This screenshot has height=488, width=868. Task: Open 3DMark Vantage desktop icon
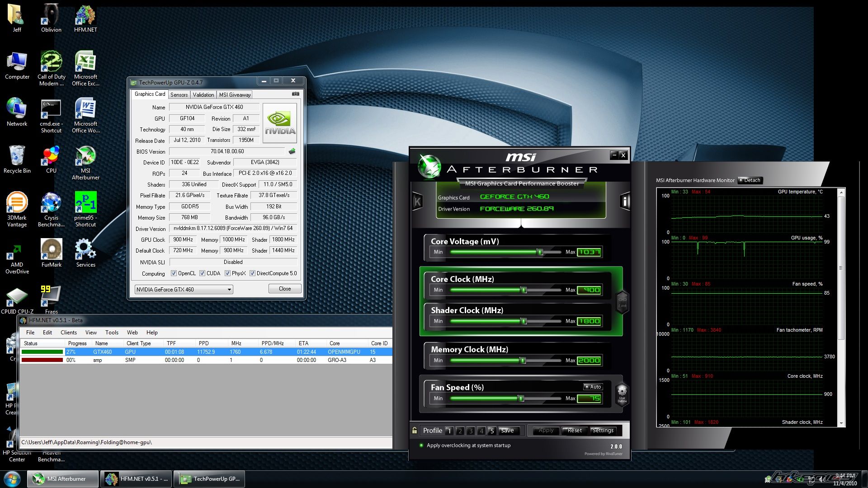coord(17,209)
